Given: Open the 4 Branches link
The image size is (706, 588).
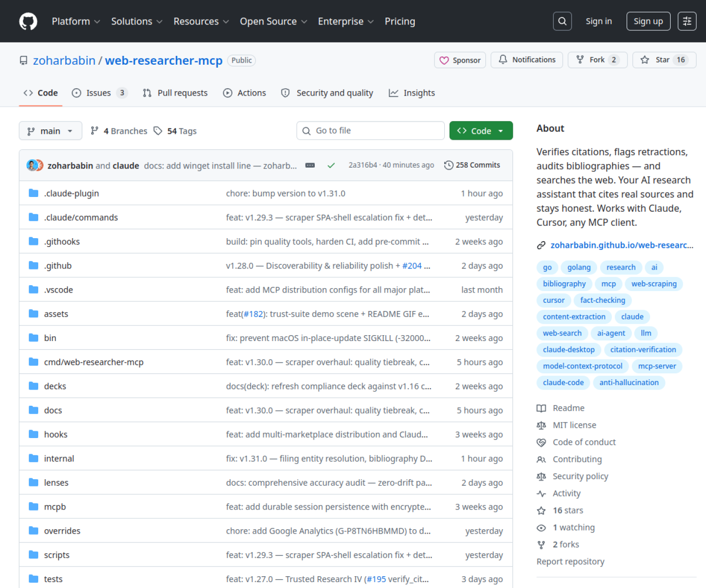Looking at the screenshot, I should coord(119,131).
